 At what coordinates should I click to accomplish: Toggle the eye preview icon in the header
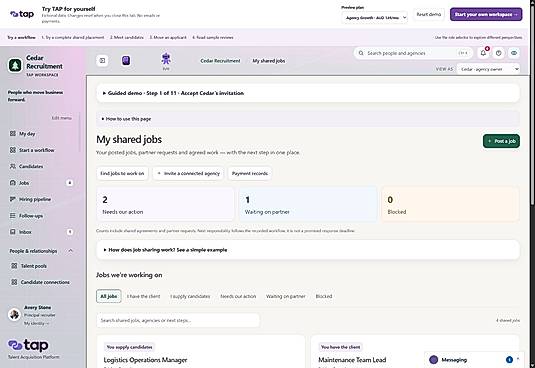(x=514, y=53)
